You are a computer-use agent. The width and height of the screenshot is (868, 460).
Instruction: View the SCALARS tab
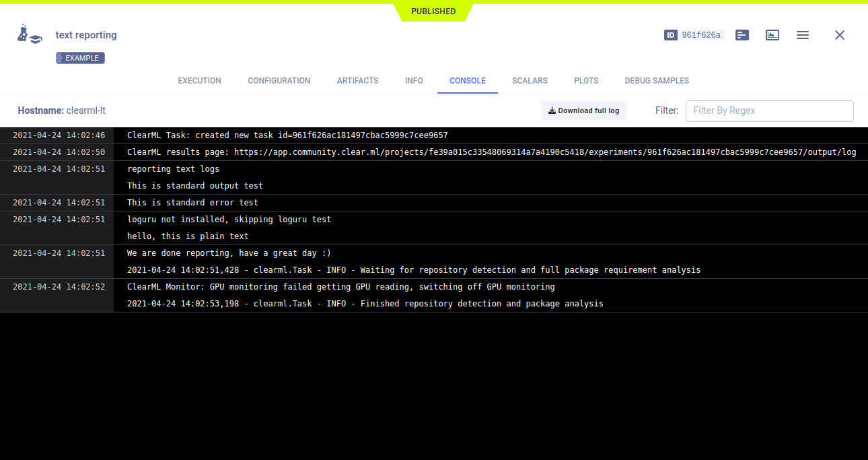point(530,81)
